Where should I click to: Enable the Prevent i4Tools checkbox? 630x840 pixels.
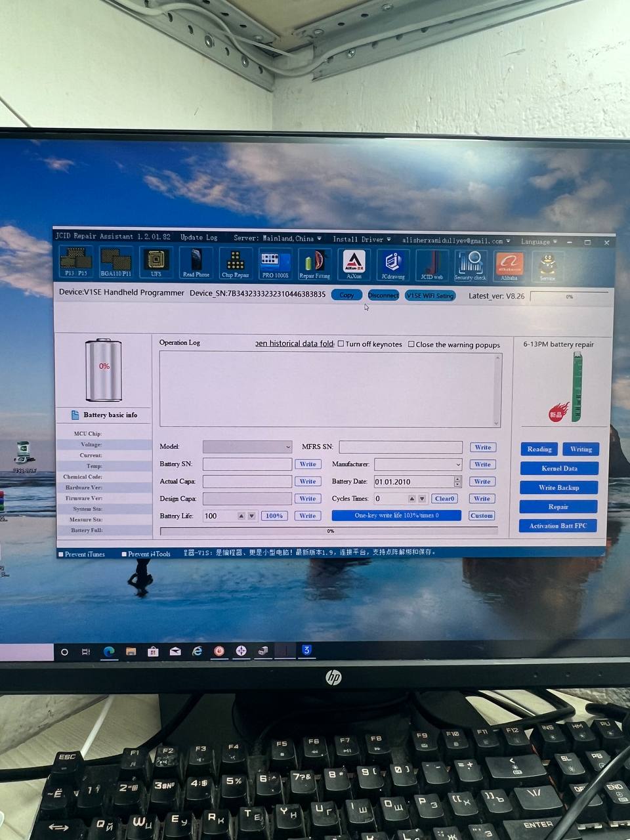[x=124, y=554]
